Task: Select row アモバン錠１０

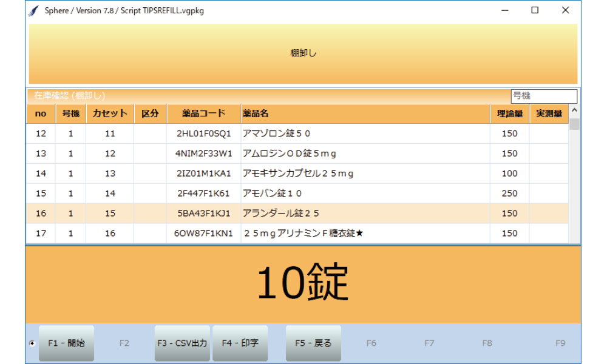Action: pyautogui.click(x=297, y=194)
